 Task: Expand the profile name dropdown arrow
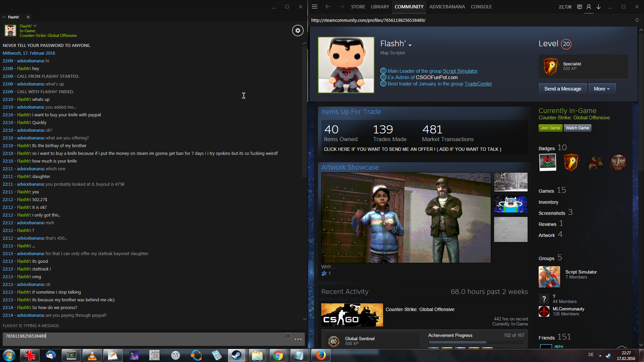click(410, 45)
